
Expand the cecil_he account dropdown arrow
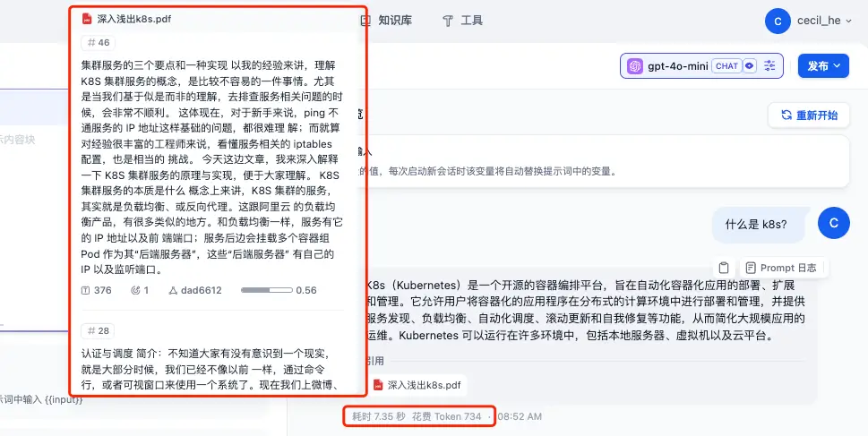(x=849, y=21)
